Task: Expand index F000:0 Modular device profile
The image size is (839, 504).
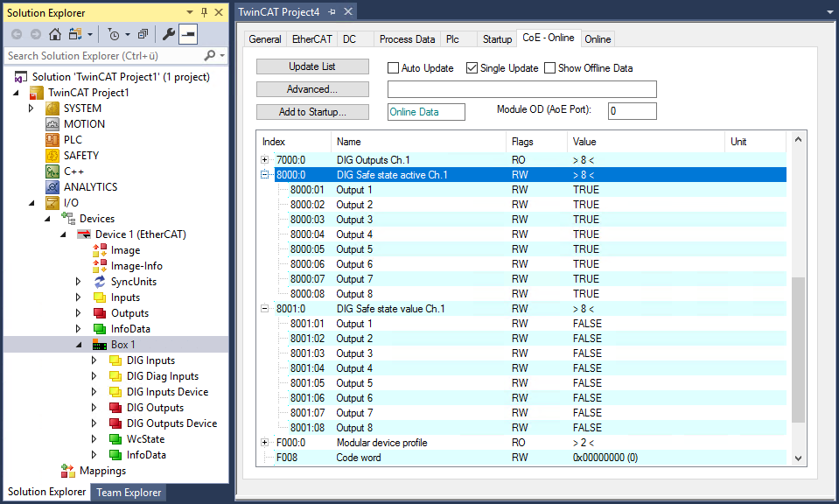Action: (264, 442)
